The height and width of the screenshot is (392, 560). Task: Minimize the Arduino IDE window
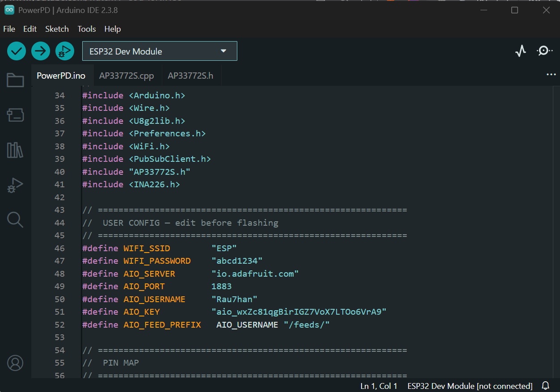pyautogui.click(x=483, y=10)
